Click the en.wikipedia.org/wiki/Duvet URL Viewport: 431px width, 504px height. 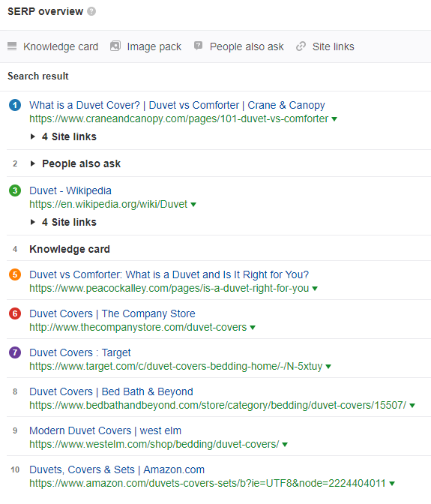tap(109, 205)
